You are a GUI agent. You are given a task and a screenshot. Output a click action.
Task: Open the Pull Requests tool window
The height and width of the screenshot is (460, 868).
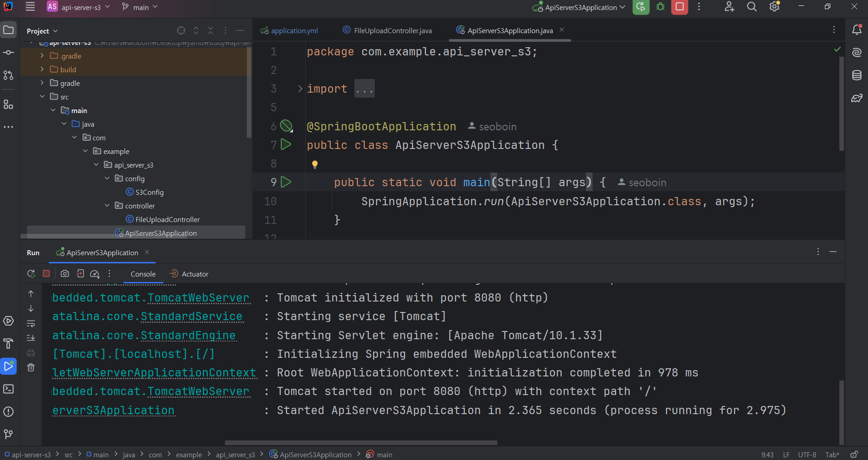coord(9,75)
